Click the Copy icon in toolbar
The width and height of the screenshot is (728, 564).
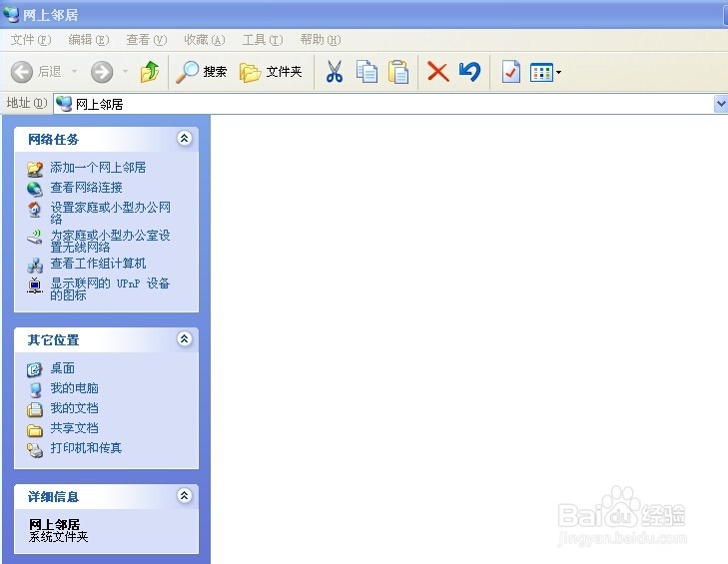tap(366, 72)
